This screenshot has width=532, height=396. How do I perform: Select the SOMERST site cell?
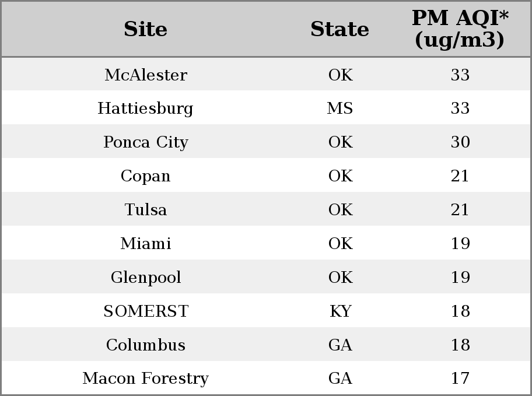[146, 311]
